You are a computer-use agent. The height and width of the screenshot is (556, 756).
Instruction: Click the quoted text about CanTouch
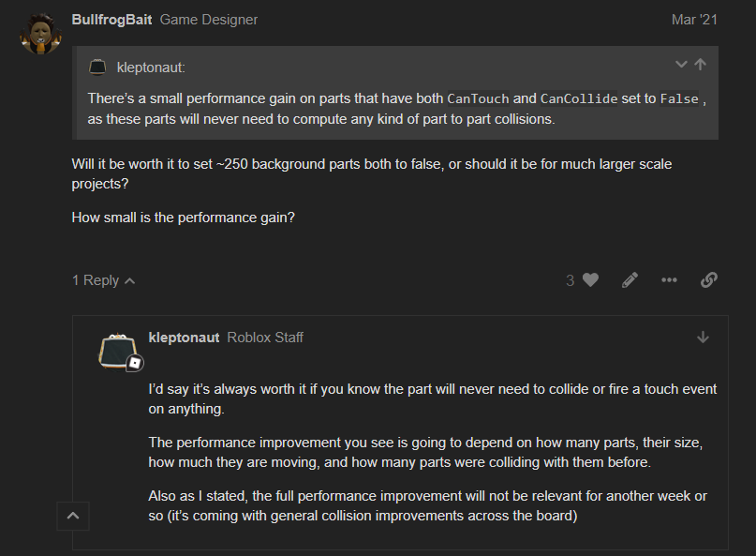tap(393, 108)
